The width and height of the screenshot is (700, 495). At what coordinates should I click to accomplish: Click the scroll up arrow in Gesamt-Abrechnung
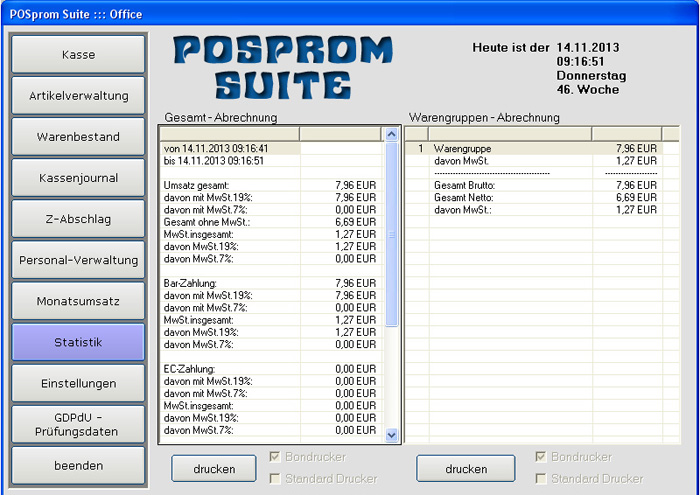click(392, 134)
